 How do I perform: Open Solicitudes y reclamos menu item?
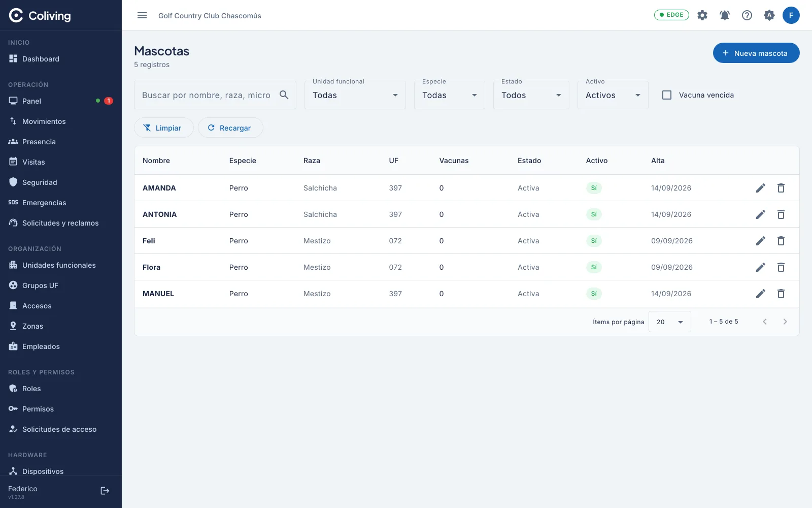coord(61,223)
